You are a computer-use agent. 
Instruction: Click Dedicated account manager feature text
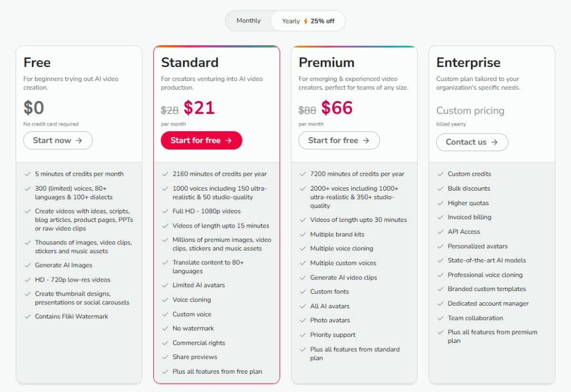click(488, 303)
